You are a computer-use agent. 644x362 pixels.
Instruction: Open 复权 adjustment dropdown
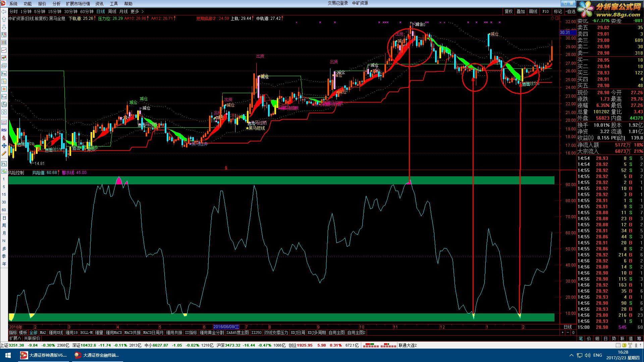tap(508, 11)
